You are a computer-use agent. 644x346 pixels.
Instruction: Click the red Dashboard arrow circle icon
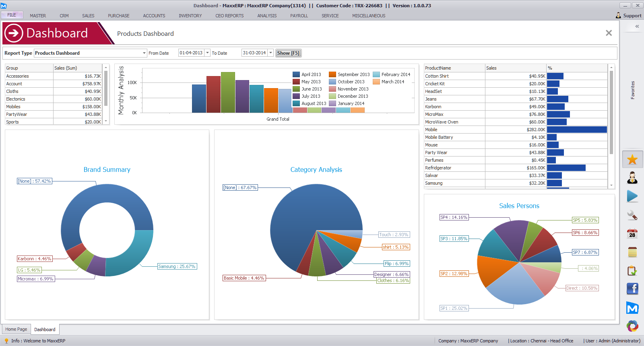[x=14, y=33]
